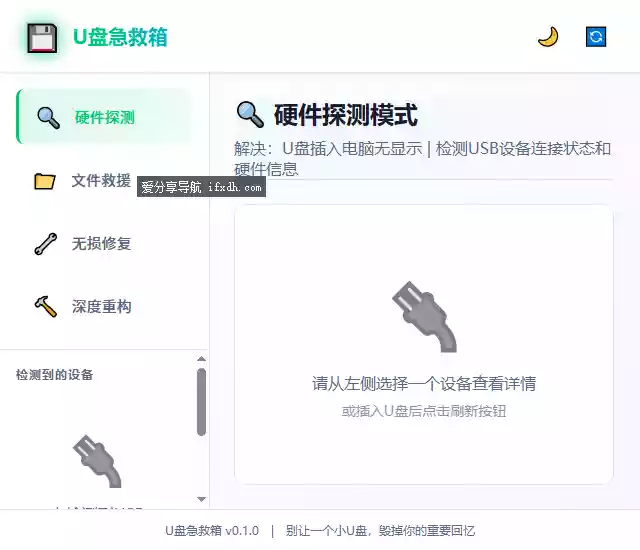Click the device list scroll-down arrow
Screen dimensions: 640x550
[201, 499]
